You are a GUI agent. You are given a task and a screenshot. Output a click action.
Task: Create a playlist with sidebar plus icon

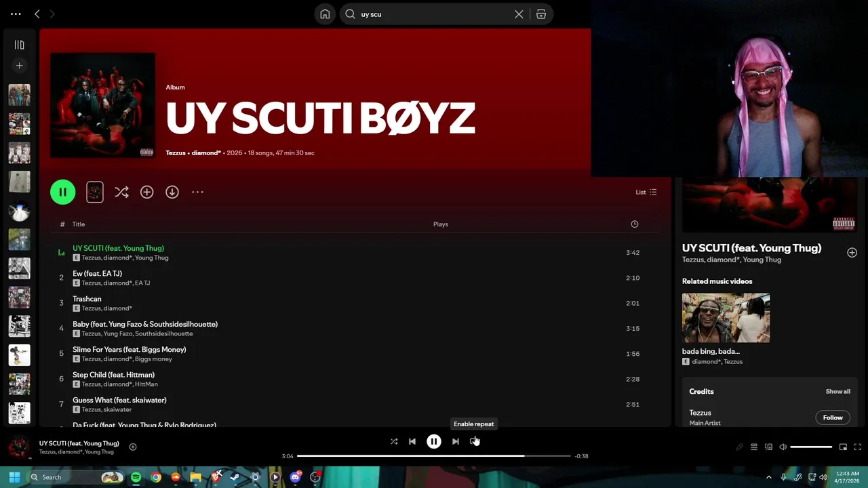click(19, 66)
